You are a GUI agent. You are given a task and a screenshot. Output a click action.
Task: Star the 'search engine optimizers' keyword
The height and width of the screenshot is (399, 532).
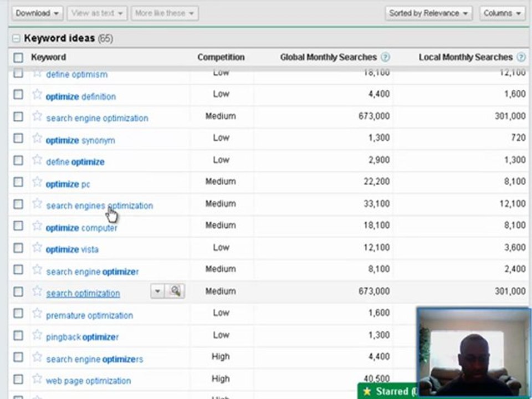(37, 357)
